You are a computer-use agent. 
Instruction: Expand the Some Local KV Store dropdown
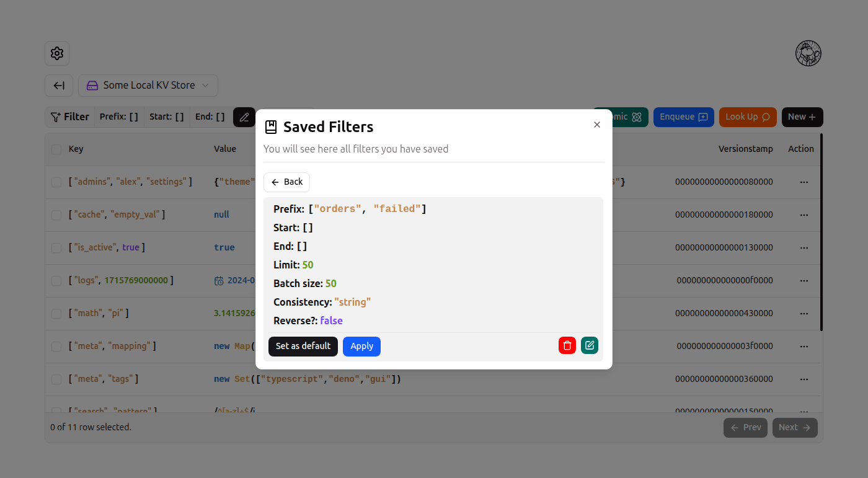148,86
